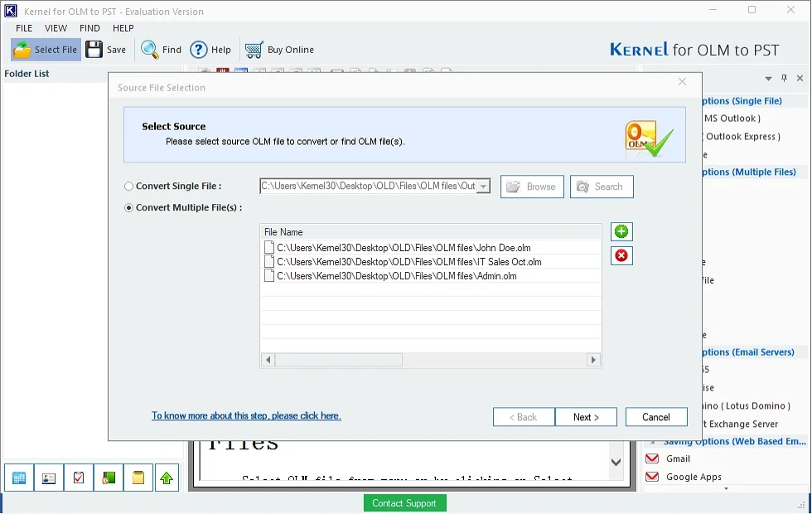Click the file list scroll left arrow
812x514 pixels.
[x=268, y=360]
